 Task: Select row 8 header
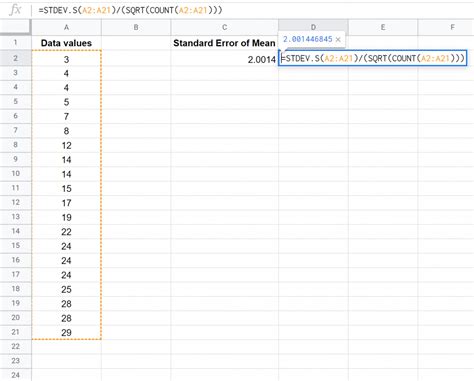point(15,145)
